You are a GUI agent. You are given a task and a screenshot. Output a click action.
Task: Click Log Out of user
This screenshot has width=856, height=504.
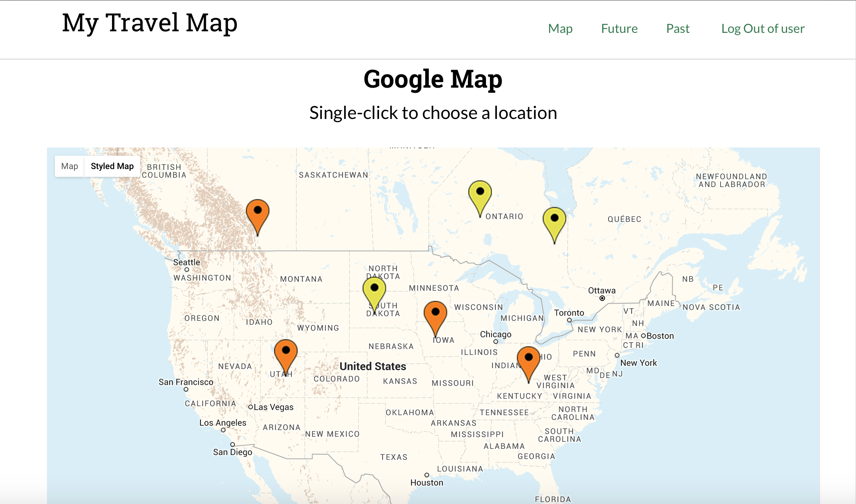click(x=762, y=29)
